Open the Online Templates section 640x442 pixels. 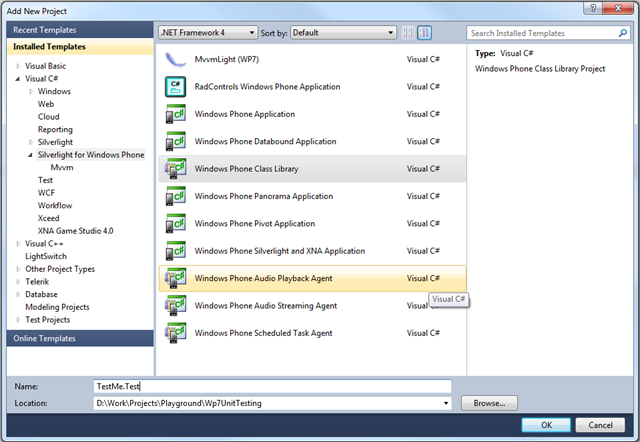pyautogui.click(x=80, y=338)
